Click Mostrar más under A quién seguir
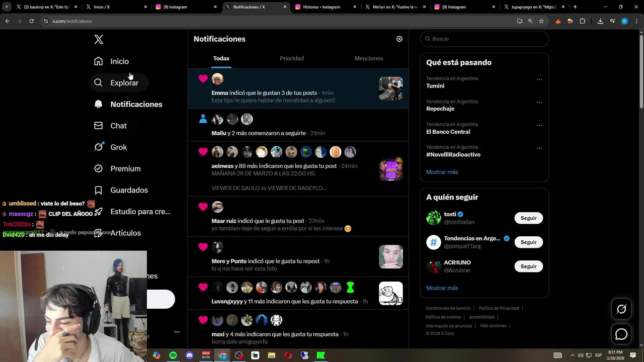The image size is (644, 362). coord(442,288)
